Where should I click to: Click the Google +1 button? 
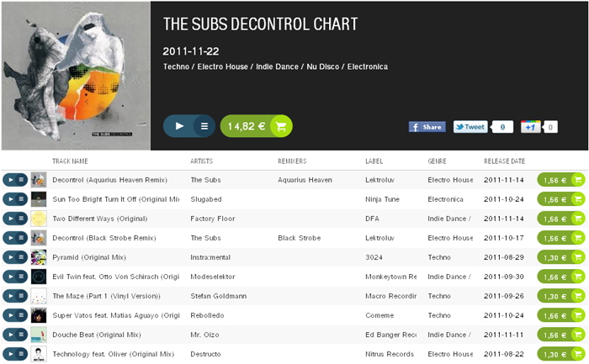[x=530, y=127]
